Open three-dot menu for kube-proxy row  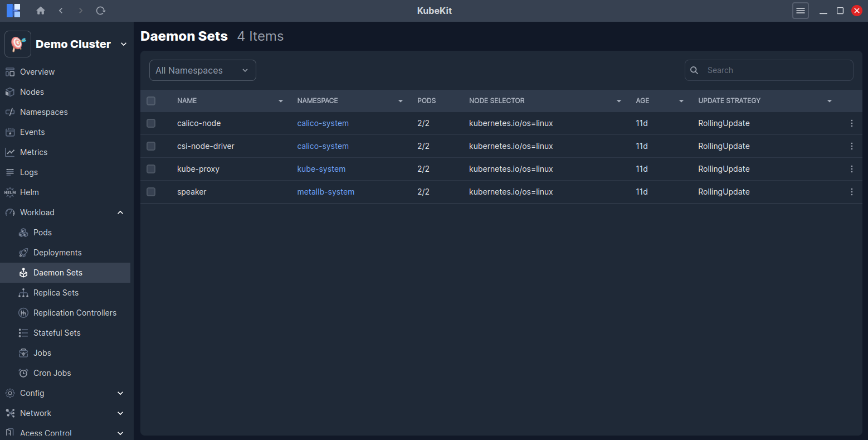851,169
